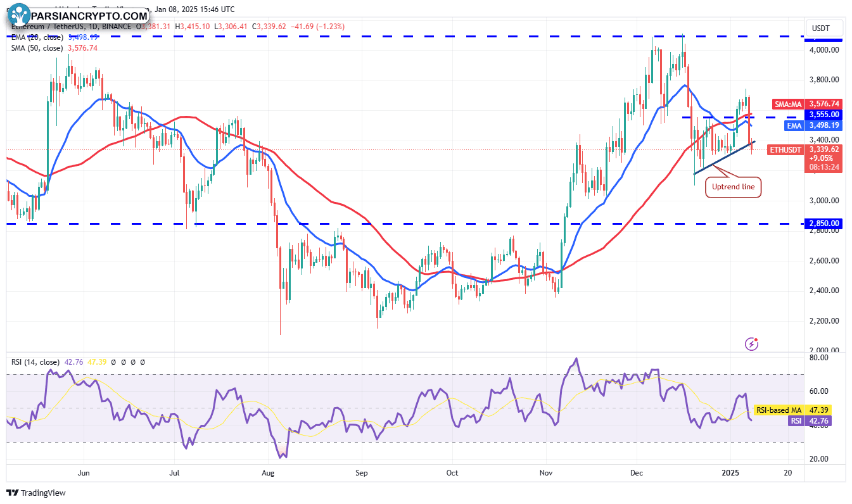Click the RSI legend value 42.76
The width and height of the screenshot is (852, 504).
pyautogui.click(x=73, y=362)
